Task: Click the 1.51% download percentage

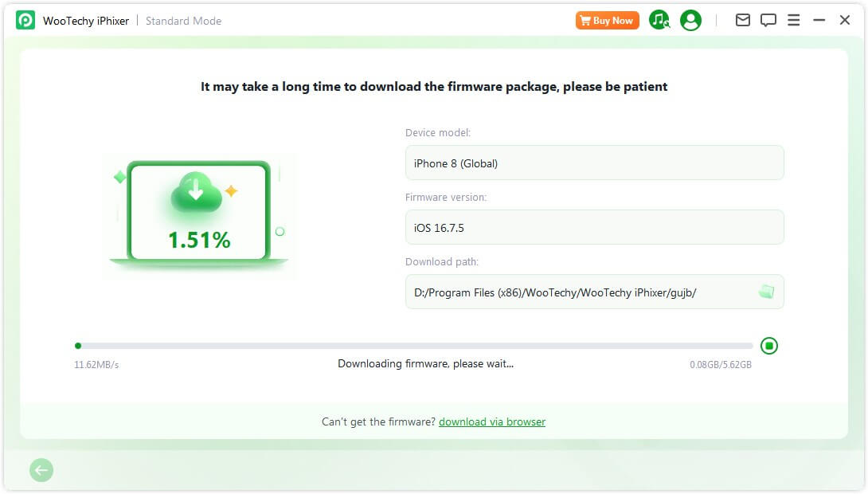Action: coord(199,240)
